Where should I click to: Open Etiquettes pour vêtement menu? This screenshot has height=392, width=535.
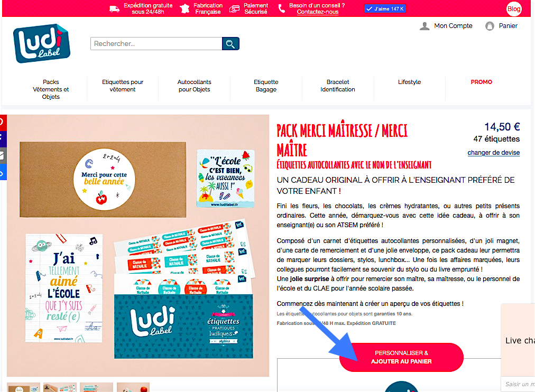click(123, 86)
